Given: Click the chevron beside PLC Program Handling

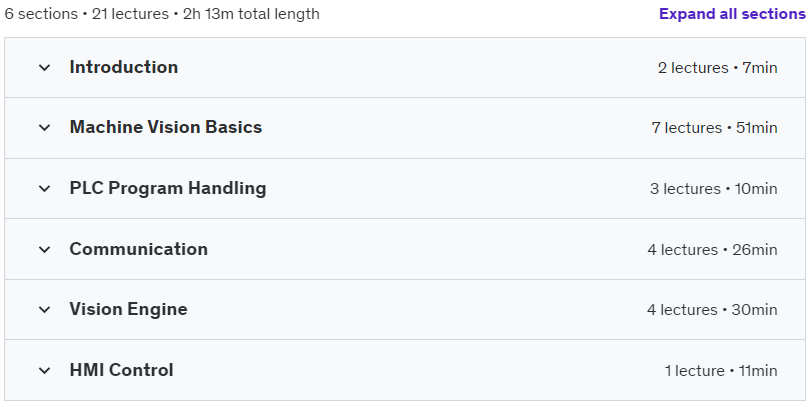Looking at the screenshot, I should [44, 189].
